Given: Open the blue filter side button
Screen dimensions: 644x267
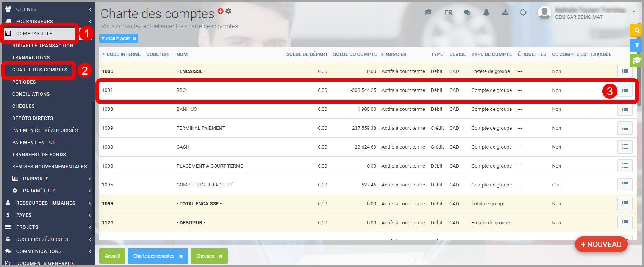Looking at the screenshot, I should click(637, 45).
